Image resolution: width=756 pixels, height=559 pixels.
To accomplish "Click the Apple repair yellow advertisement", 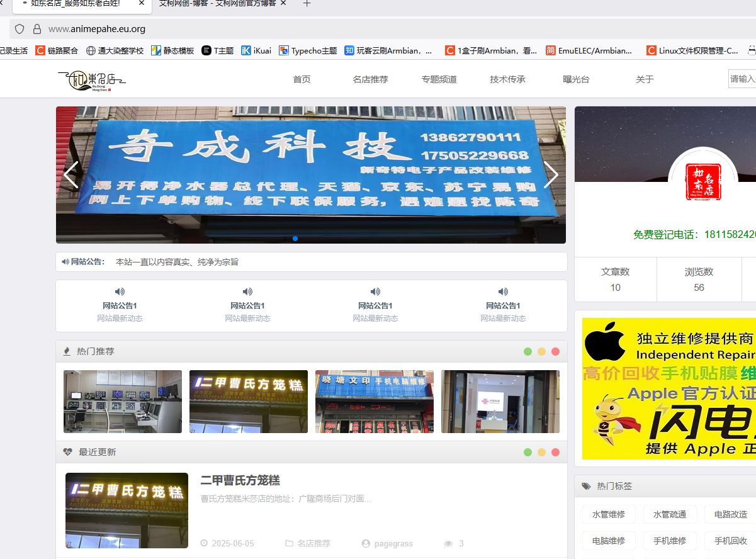I will coord(669,388).
